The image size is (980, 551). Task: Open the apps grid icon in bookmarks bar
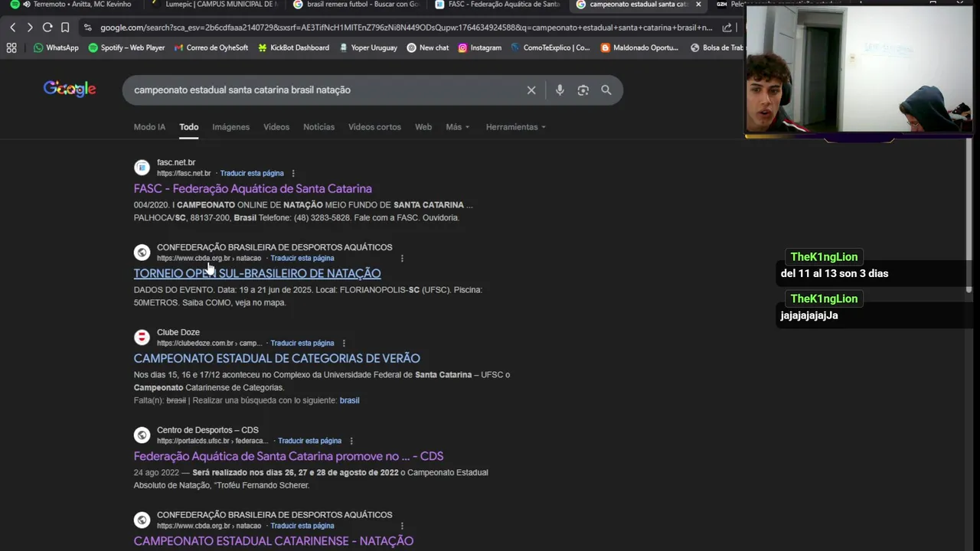point(11,47)
